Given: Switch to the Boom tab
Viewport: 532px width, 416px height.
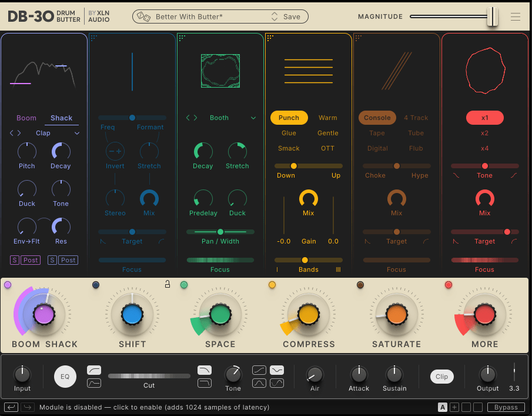Looking at the screenshot, I should (26, 118).
